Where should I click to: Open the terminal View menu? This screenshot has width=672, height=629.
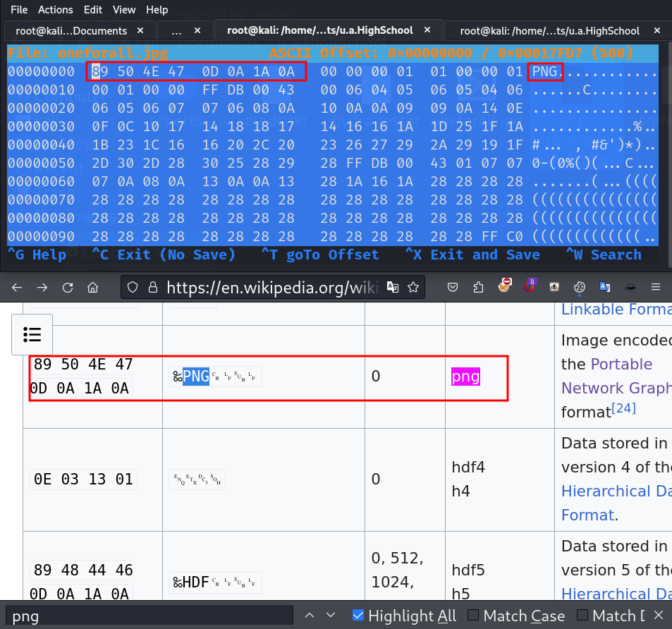[124, 10]
